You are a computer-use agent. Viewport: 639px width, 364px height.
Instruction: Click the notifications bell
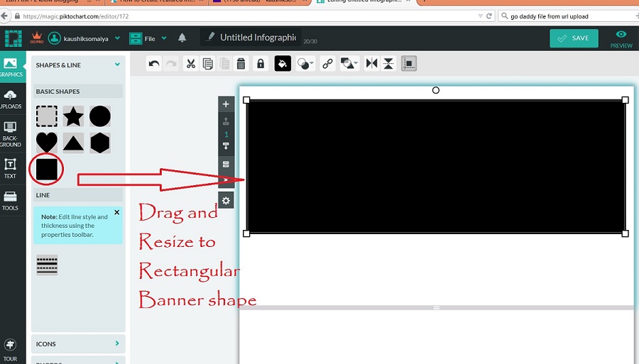point(182,38)
